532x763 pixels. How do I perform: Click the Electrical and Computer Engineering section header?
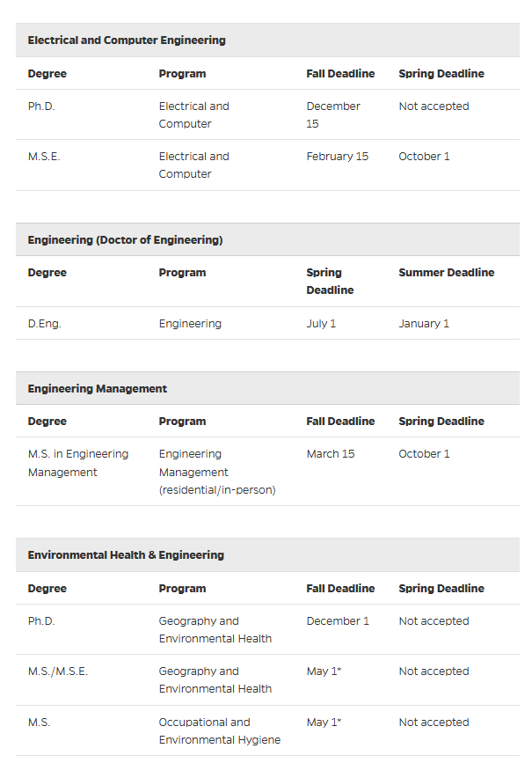(127, 40)
